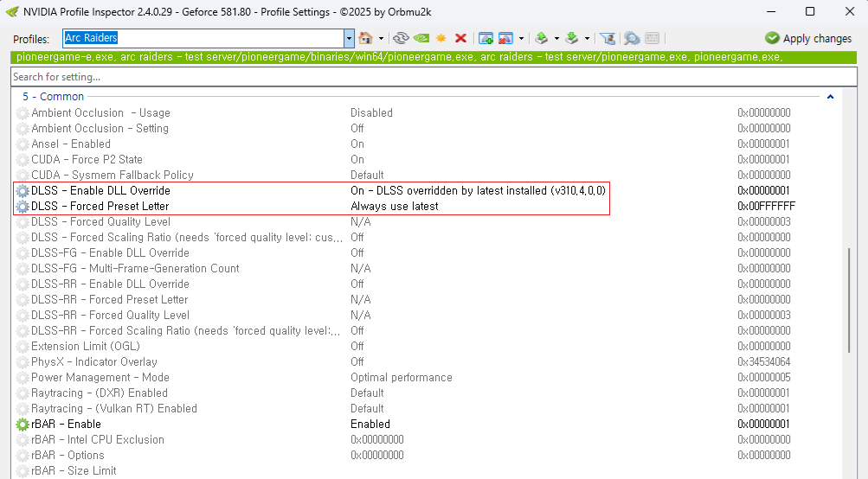Viewport: 868px width, 479px height.
Task: Go to the global home profile icon
Action: coord(365,38)
